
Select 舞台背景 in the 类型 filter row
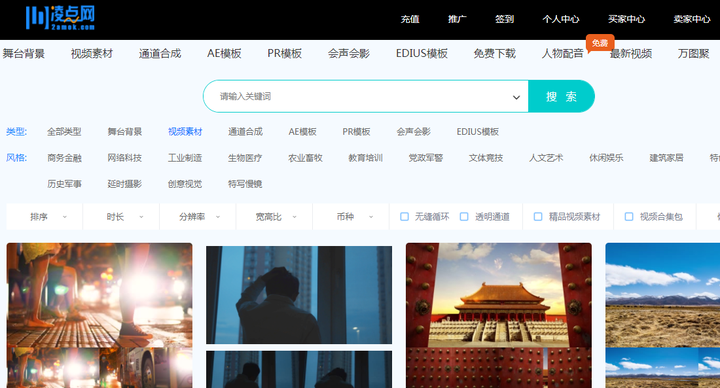tap(125, 132)
